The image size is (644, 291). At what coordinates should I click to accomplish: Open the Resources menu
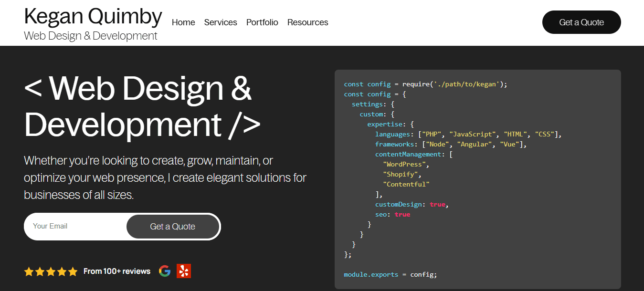[307, 22]
